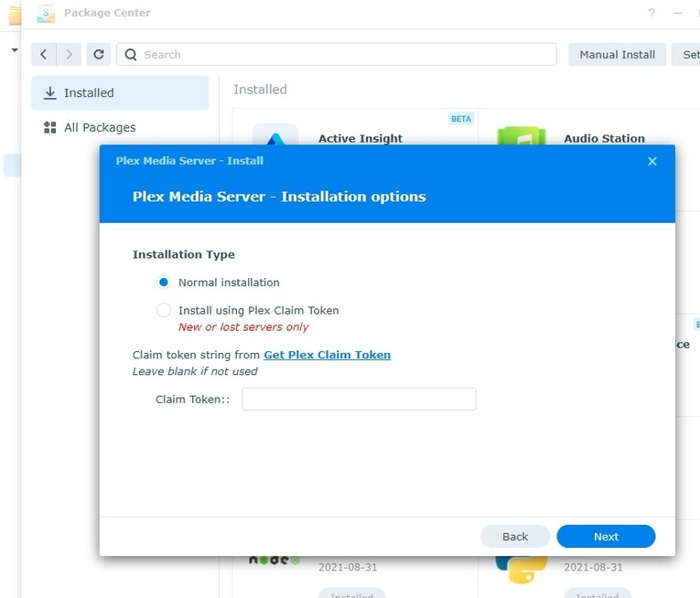Click the Audio Station package title
700x598 pixels.
pyautogui.click(x=604, y=138)
